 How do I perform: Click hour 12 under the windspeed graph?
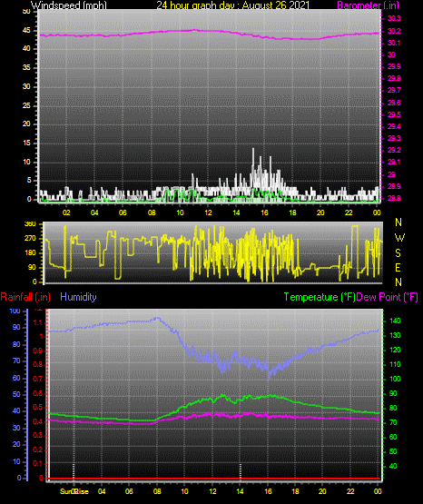coord(208,212)
